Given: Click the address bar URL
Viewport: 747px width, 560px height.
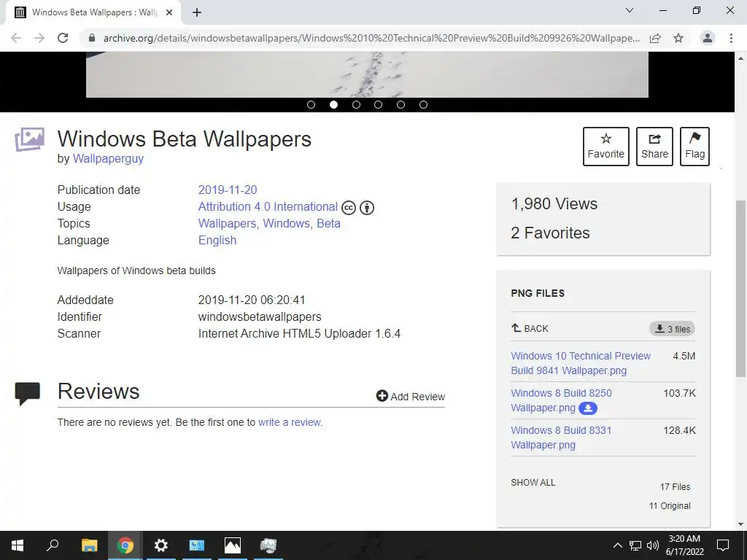Looking at the screenshot, I should pyautogui.click(x=371, y=38).
